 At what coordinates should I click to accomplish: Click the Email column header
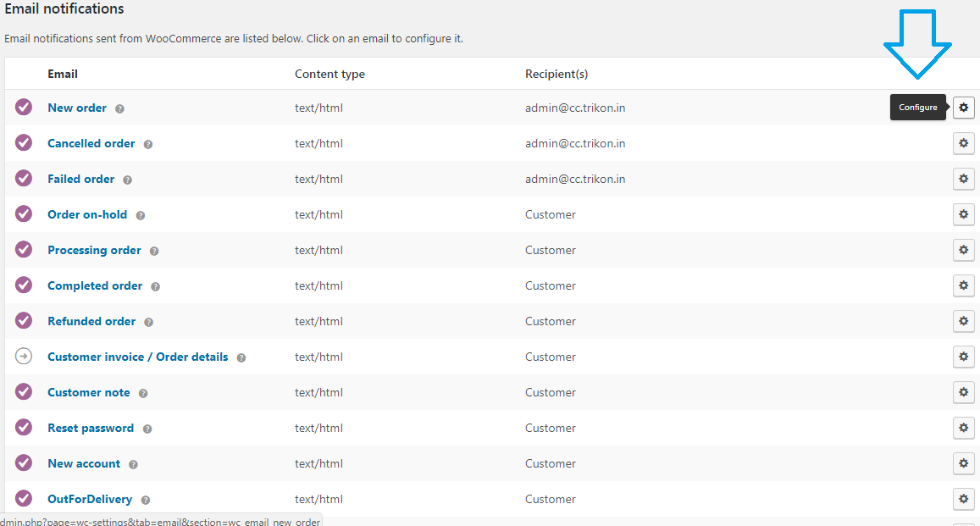63,74
